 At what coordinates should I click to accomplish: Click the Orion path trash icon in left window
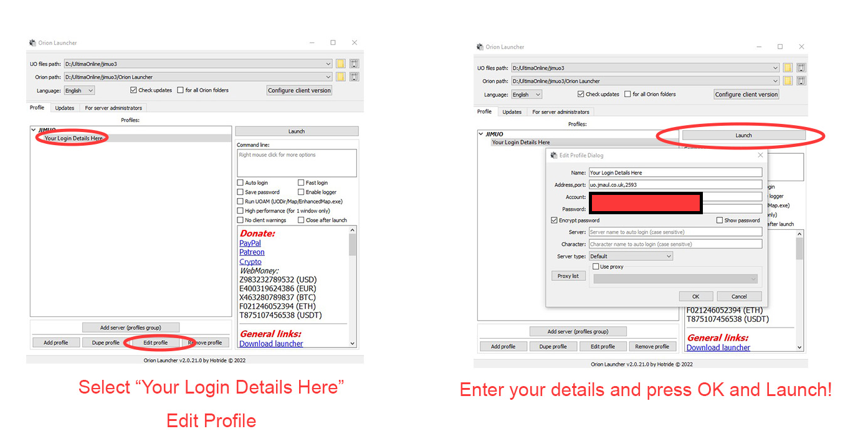pyautogui.click(x=354, y=77)
